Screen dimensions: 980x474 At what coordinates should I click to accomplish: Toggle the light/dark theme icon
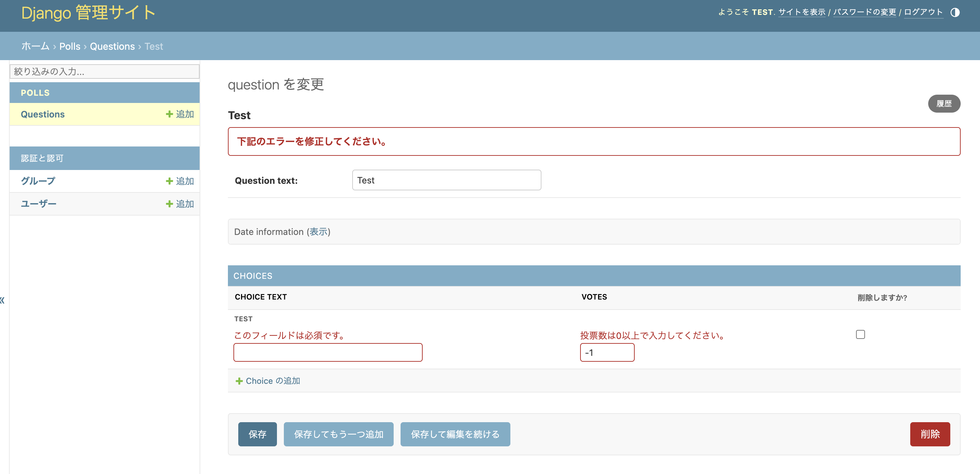(954, 12)
